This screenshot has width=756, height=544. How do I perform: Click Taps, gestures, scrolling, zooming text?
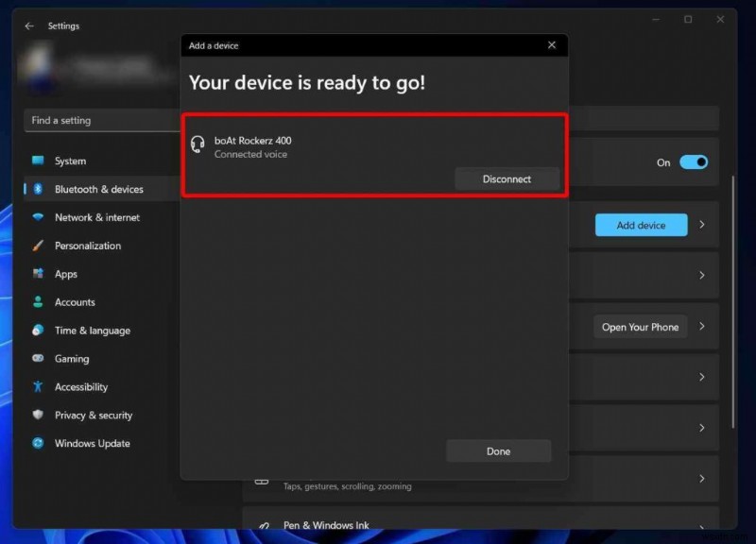click(x=347, y=486)
